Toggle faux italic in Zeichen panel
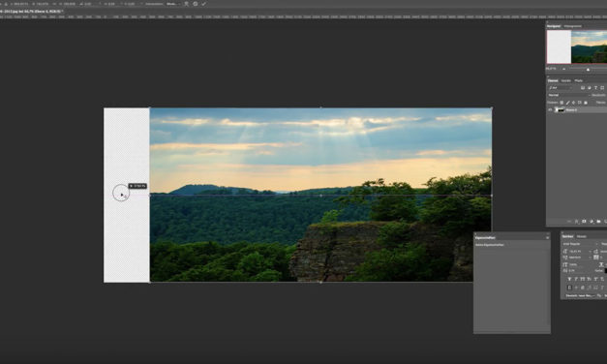The width and height of the screenshot is (607, 364). click(x=576, y=279)
